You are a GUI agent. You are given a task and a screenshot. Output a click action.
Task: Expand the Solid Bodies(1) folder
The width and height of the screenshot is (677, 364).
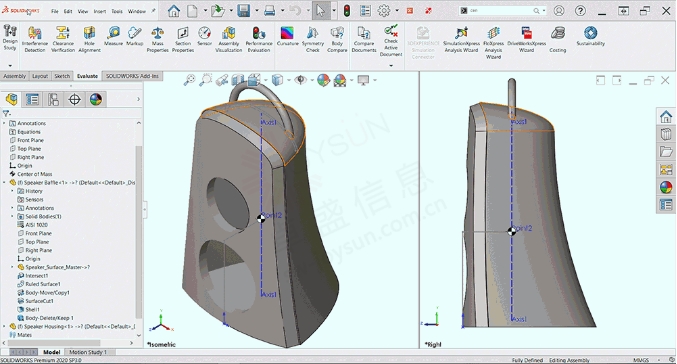coord(13,216)
